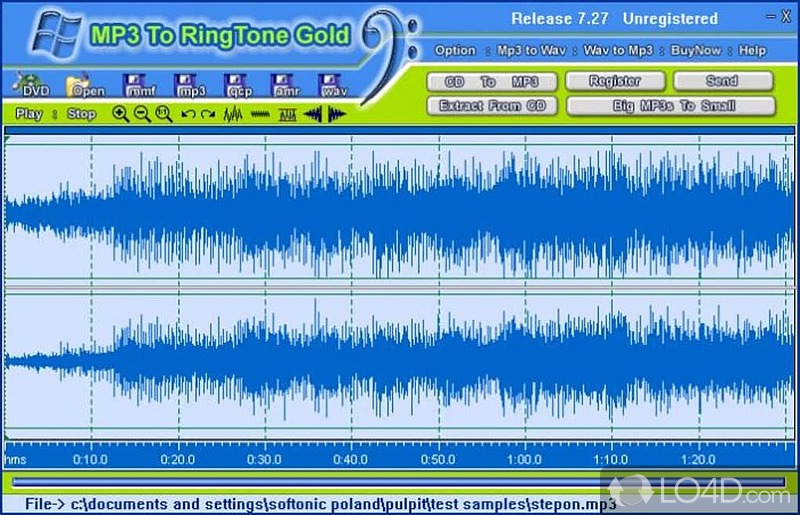Save as mmf format icon

(x=140, y=87)
